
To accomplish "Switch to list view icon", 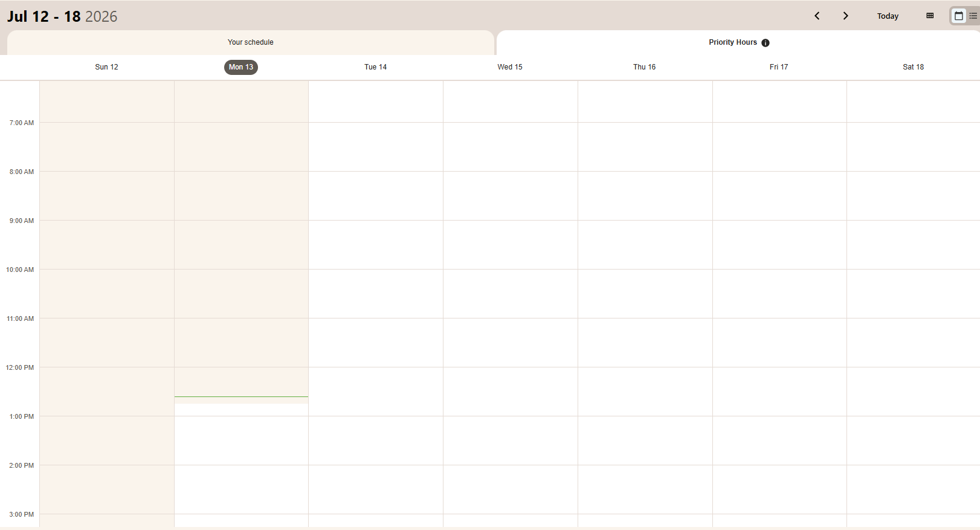I will (973, 16).
